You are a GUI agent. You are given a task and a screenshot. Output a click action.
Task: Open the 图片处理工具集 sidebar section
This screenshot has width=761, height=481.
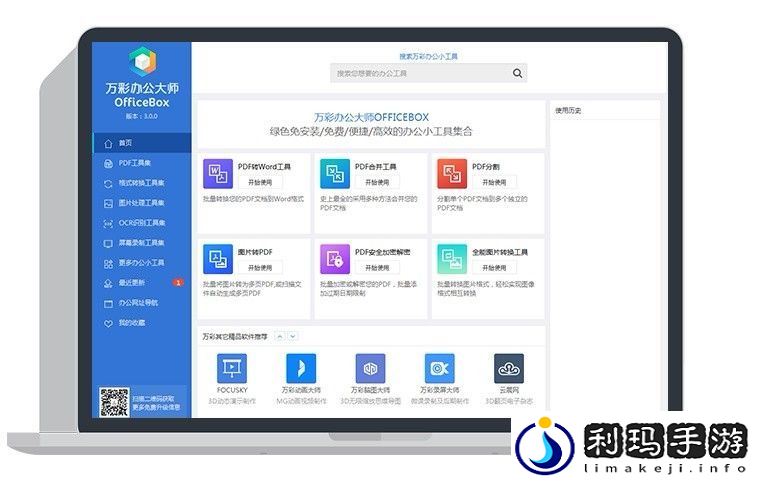click(x=142, y=203)
